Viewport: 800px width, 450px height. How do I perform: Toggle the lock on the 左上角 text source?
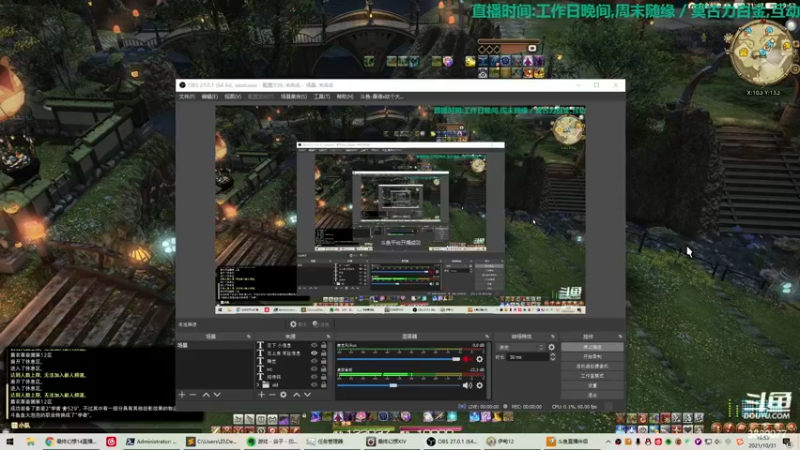point(323,353)
